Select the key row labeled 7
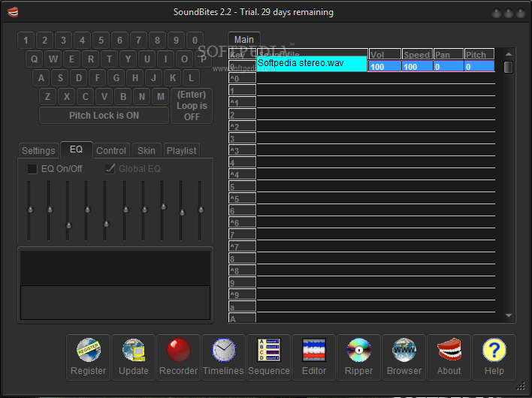 point(242,234)
